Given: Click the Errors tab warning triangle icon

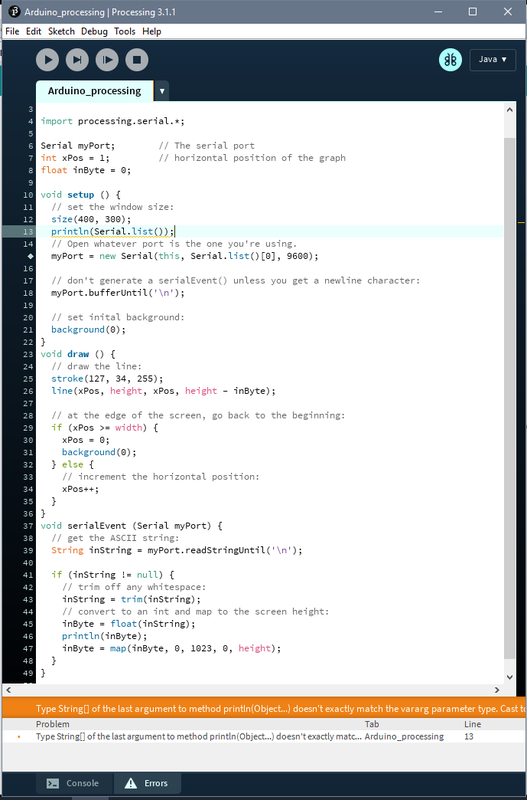Looking at the screenshot, I should coord(131,783).
